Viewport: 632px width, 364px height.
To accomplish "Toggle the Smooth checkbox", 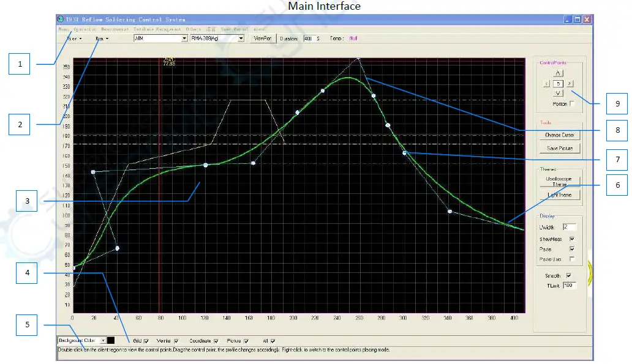I will pos(569,276).
